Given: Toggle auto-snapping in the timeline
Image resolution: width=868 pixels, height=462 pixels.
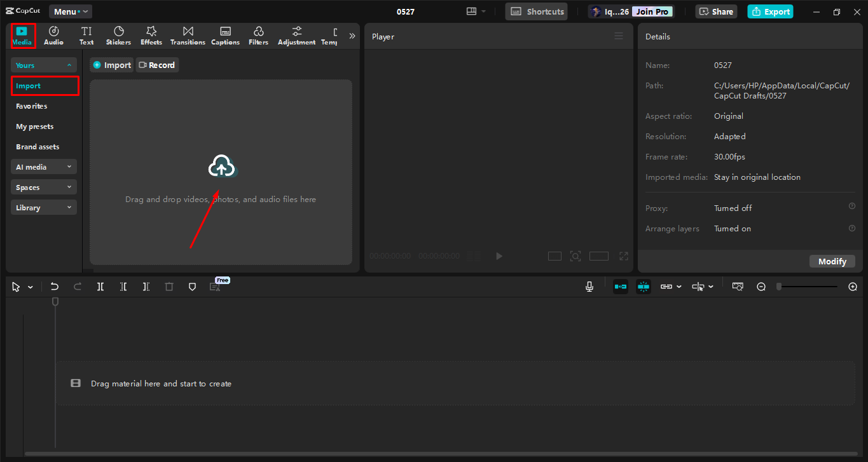Looking at the screenshot, I should coord(620,287).
